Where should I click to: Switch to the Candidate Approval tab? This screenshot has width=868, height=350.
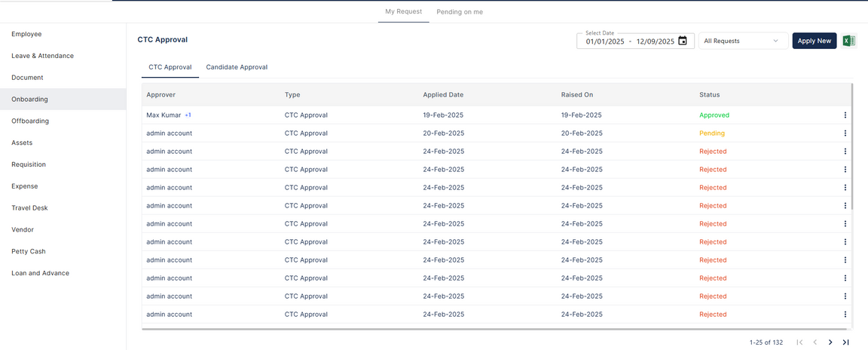click(237, 67)
